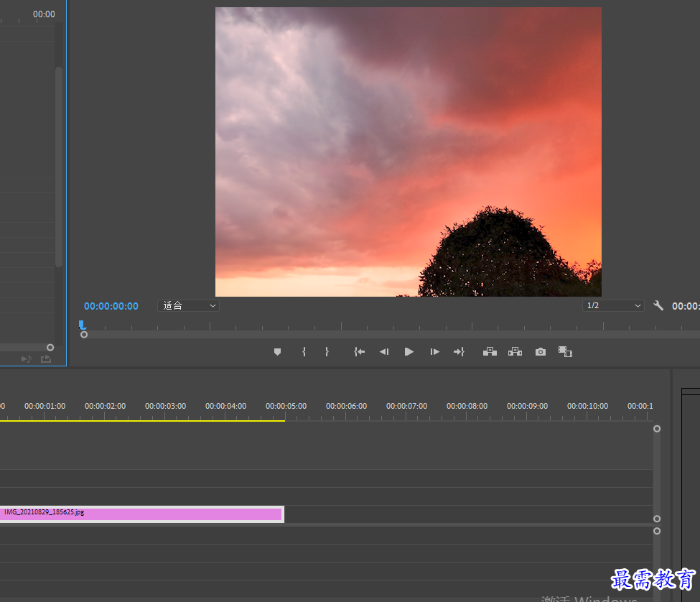Click 00:00:02:00 on the timeline ruler
Viewport: 700px width, 602px height.
click(x=105, y=406)
